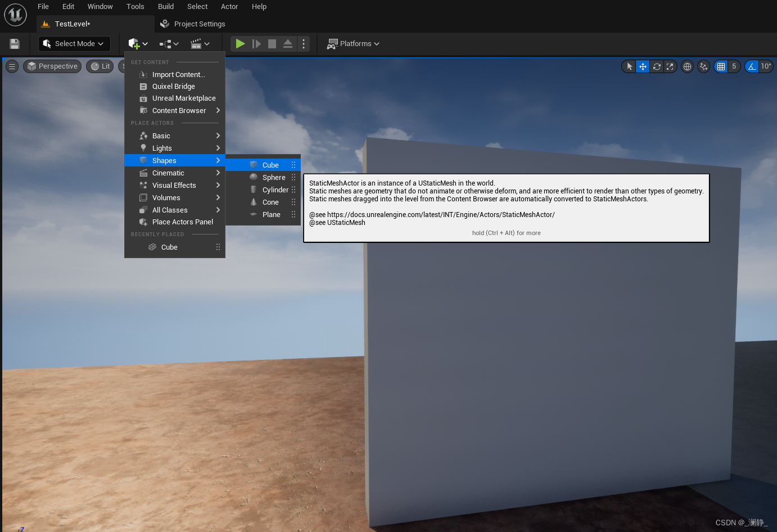Screen dimensions: 777x532
Task: Toggle rotation angle snapping
Action: (x=752, y=66)
